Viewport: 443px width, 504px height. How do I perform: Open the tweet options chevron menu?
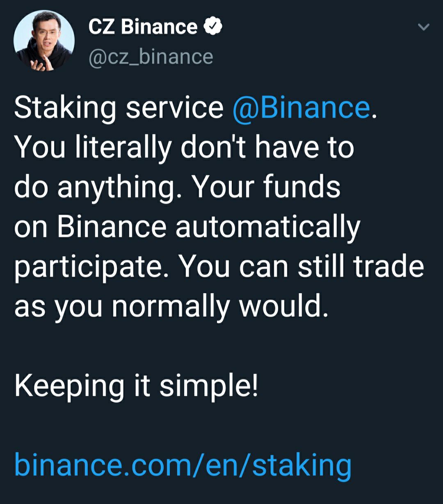pyautogui.click(x=423, y=27)
